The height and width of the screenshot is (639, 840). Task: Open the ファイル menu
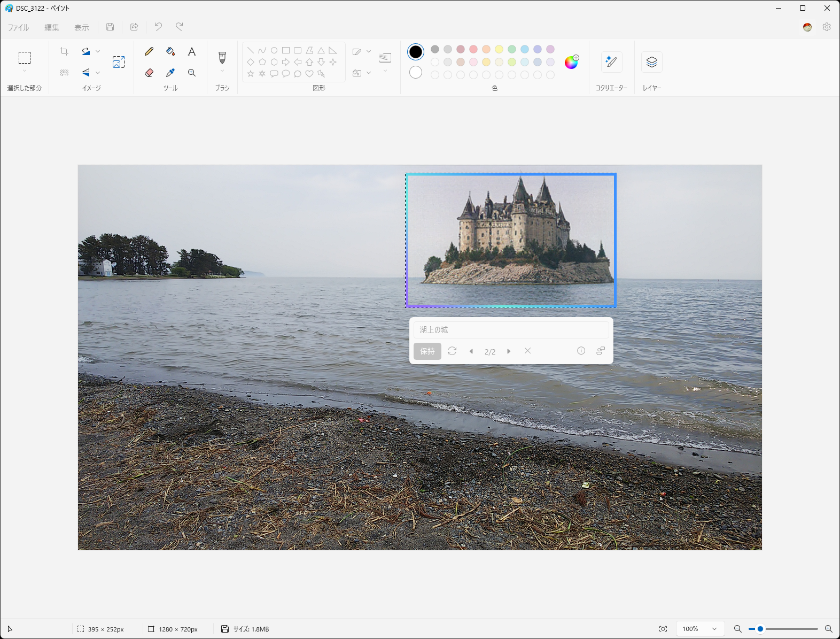(18, 27)
